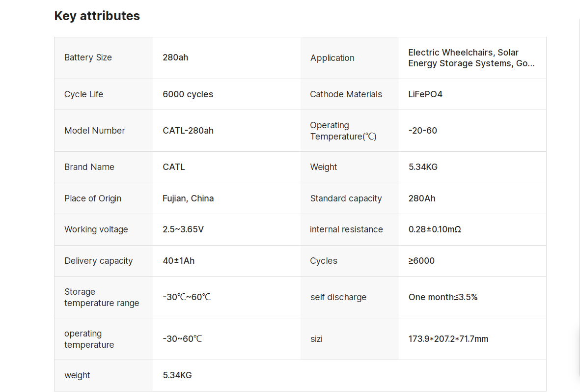Click the 'Key attributes' heading
The height and width of the screenshot is (392, 580).
tap(97, 16)
